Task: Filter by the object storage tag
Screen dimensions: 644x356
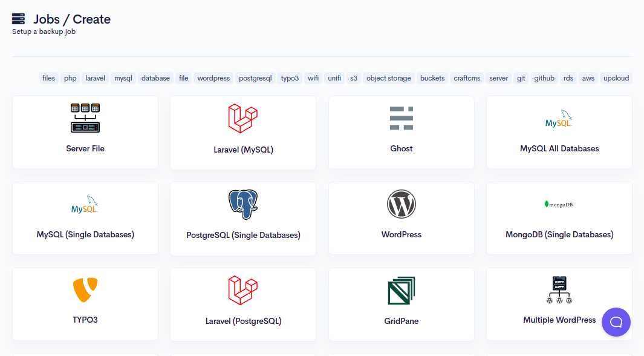Action: pos(389,78)
